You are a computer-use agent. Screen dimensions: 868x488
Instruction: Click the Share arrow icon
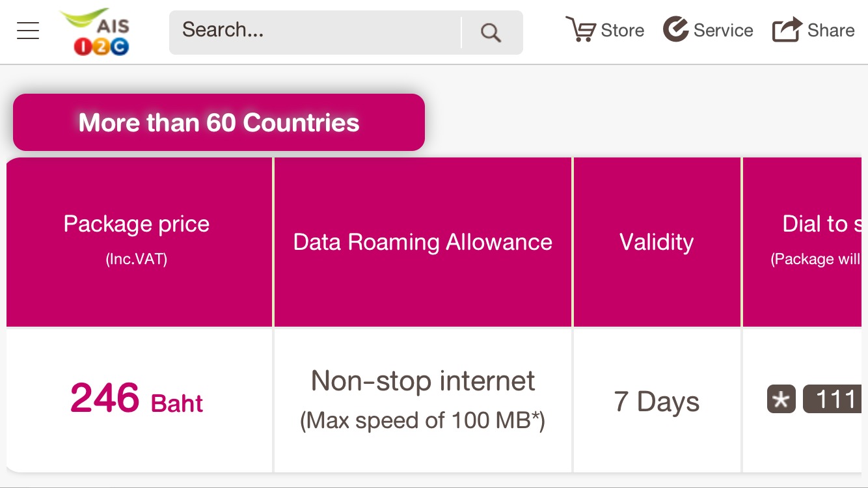[786, 30]
